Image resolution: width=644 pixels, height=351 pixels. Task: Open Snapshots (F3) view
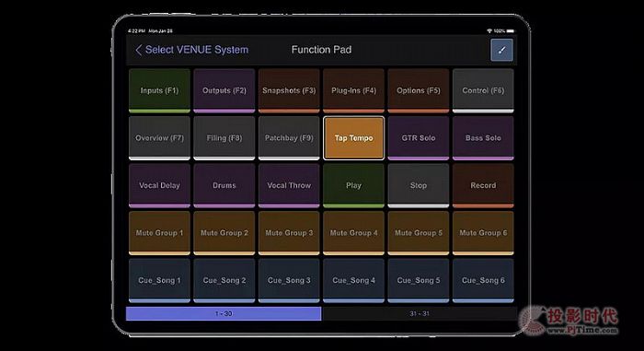pyautogui.click(x=289, y=90)
